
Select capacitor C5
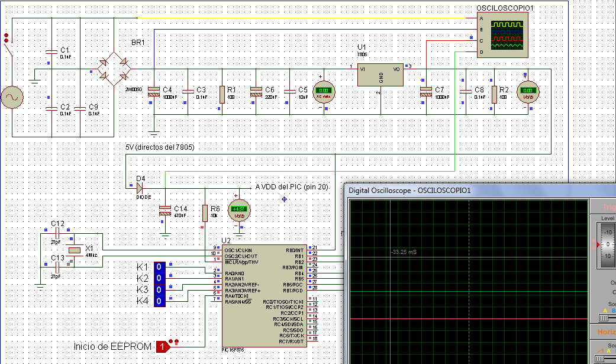pos(289,92)
